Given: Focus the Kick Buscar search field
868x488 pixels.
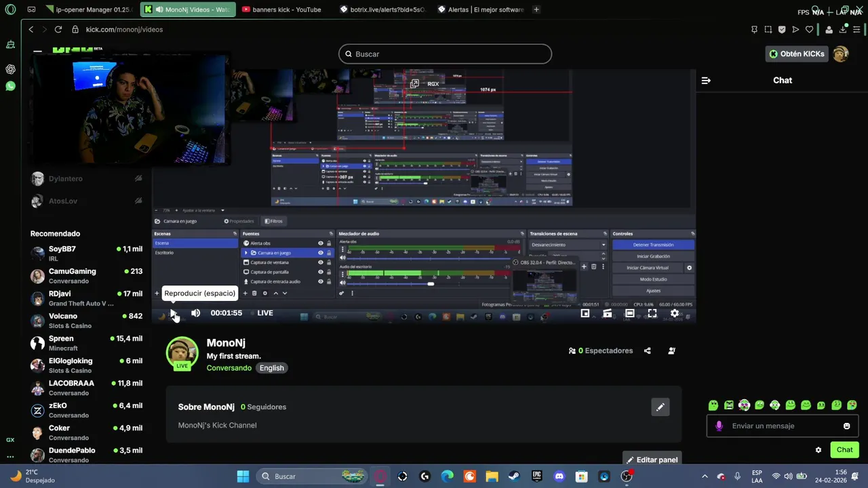Looking at the screenshot, I should click(x=445, y=54).
